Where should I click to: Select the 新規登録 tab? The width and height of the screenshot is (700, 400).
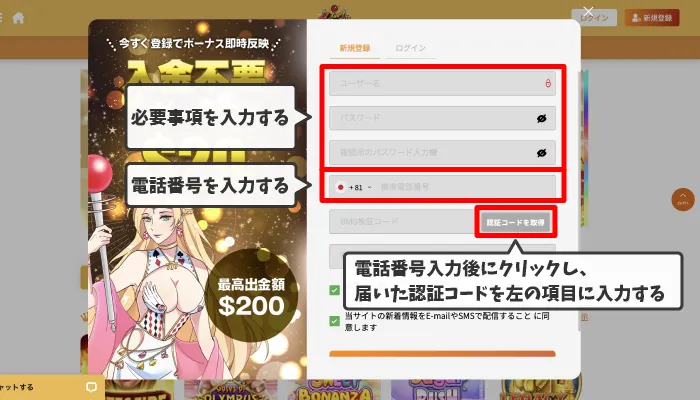[355, 48]
